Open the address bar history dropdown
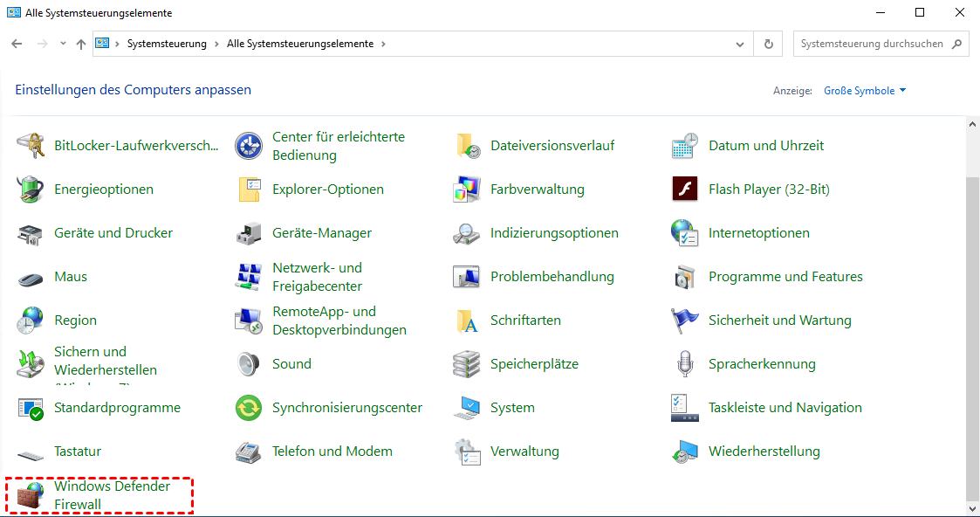 [x=740, y=44]
